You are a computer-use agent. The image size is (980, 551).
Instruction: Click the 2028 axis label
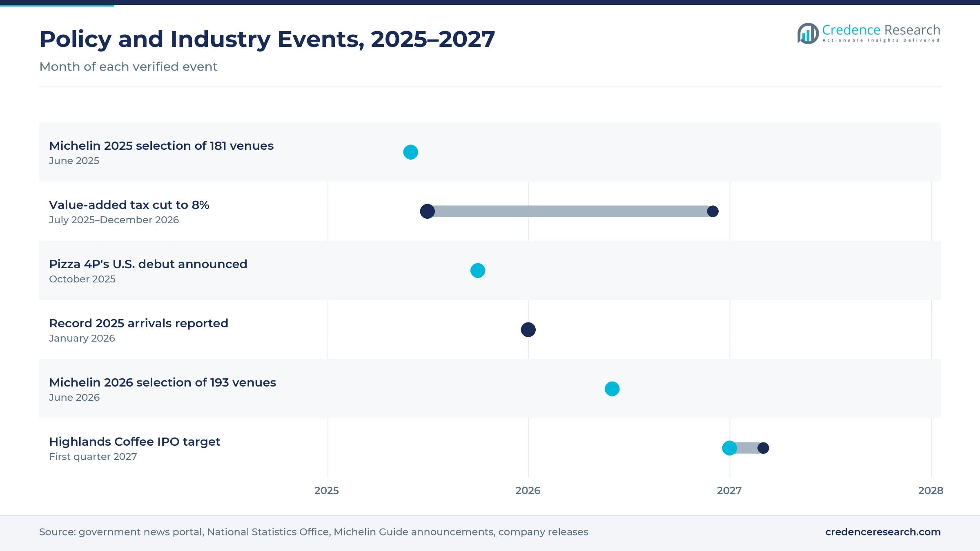tap(931, 491)
